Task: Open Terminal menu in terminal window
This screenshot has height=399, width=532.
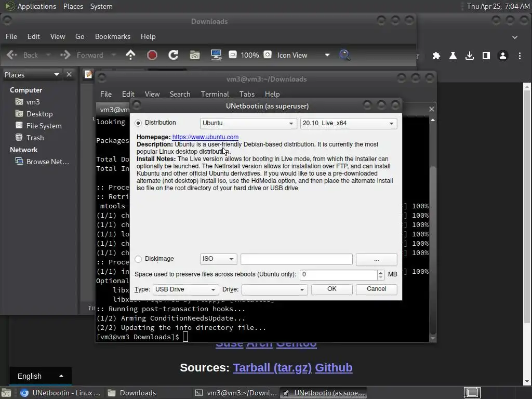Action: (x=215, y=95)
